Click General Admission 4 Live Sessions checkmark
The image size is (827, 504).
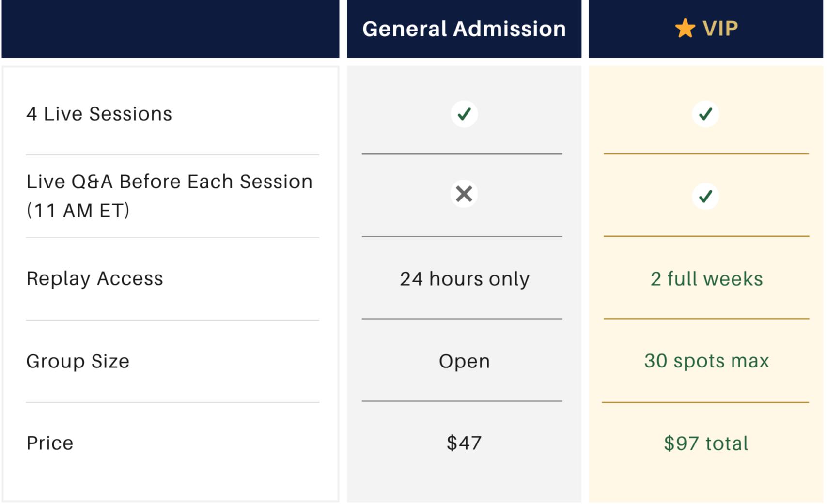464,114
